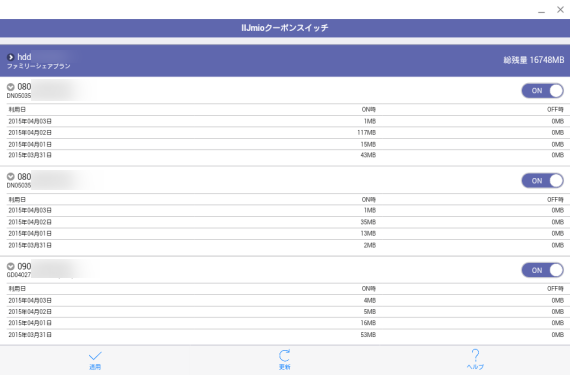Click the OFF時 value in the 43MB row
570x375 pixels.
pos(558,155)
